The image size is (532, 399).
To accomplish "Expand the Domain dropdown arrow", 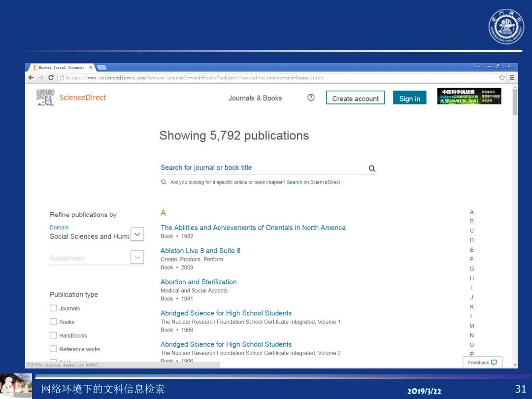I will pyautogui.click(x=137, y=234).
